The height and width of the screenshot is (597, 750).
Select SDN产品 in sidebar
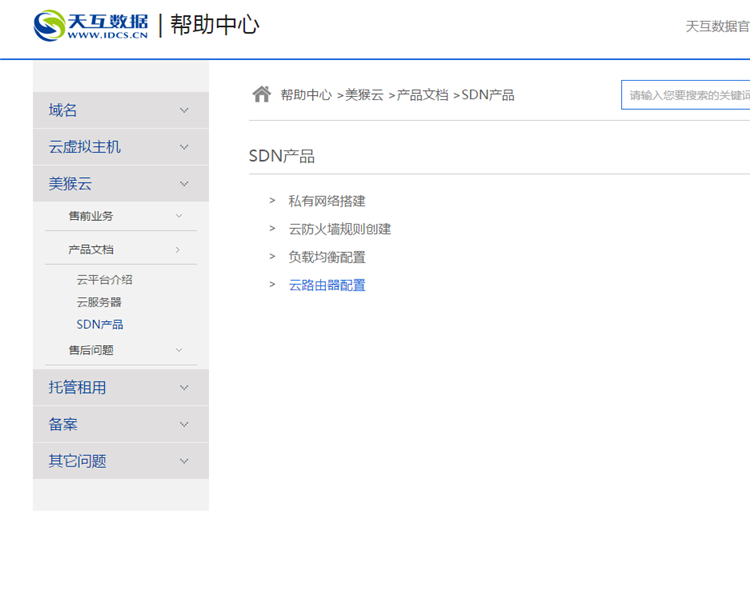tap(100, 324)
